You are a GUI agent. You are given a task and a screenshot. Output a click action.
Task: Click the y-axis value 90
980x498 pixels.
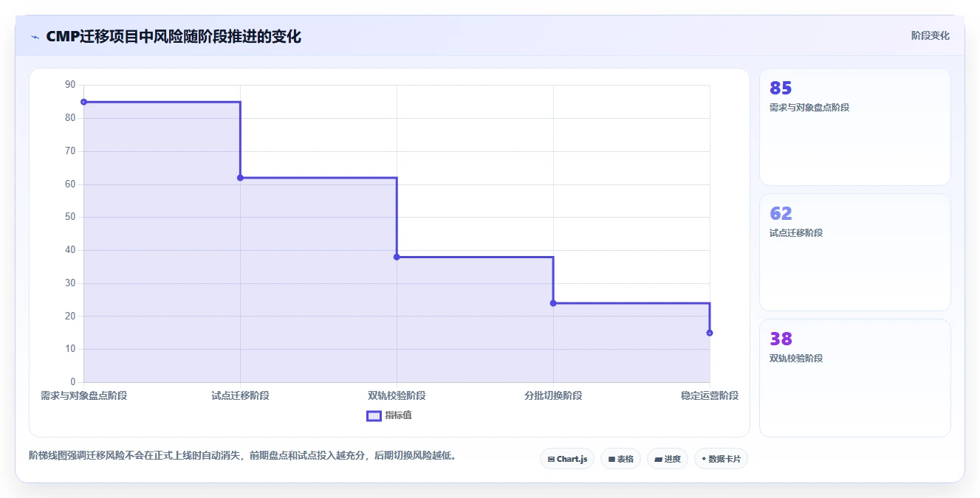pos(70,85)
